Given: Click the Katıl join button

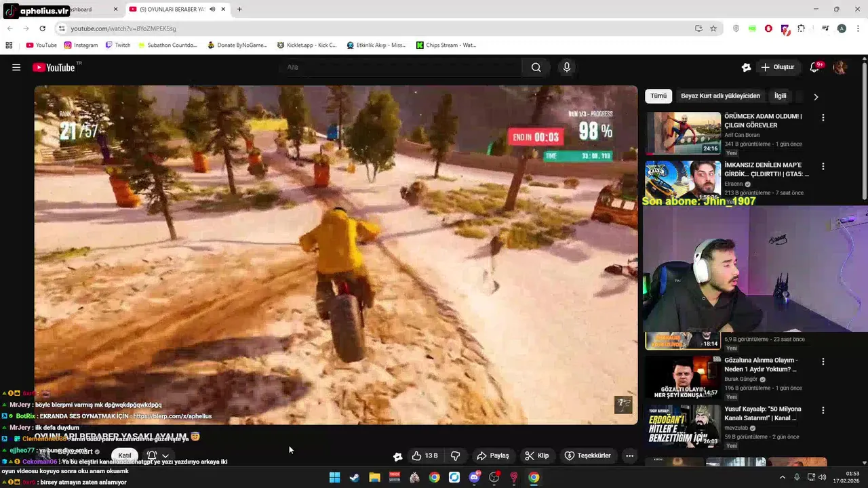Looking at the screenshot, I should pos(125,455).
